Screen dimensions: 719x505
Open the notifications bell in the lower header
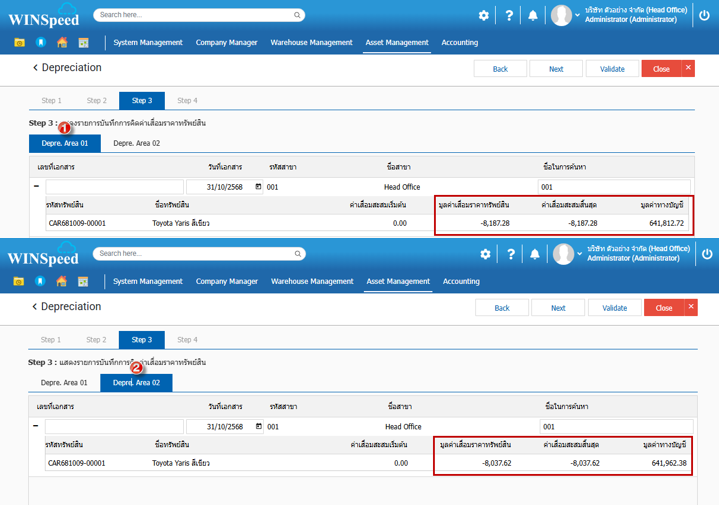534,255
